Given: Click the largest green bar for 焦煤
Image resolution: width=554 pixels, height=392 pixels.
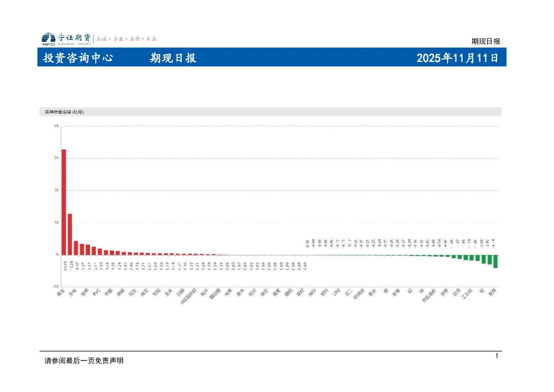Looking at the screenshot, I should point(495,261).
